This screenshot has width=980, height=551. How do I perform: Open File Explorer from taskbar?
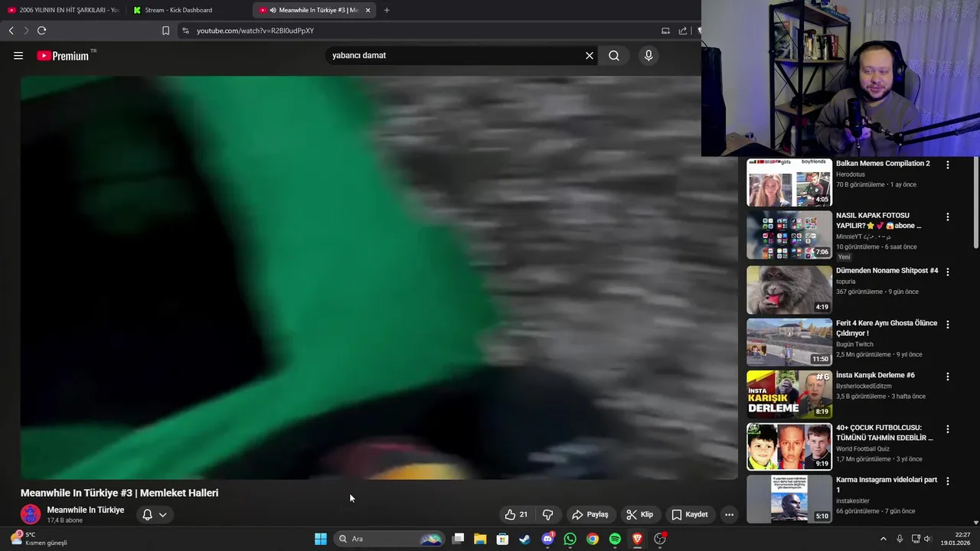pyautogui.click(x=480, y=539)
